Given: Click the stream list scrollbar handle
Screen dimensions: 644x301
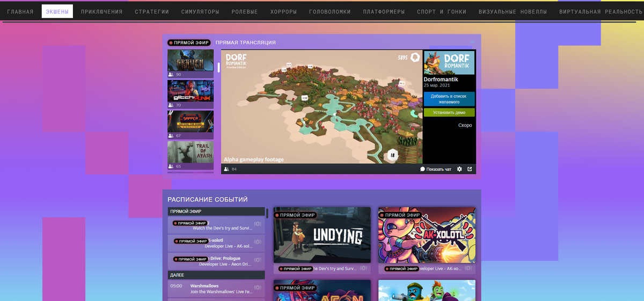Looking at the screenshot, I should pyautogui.click(x=218, y=68).
